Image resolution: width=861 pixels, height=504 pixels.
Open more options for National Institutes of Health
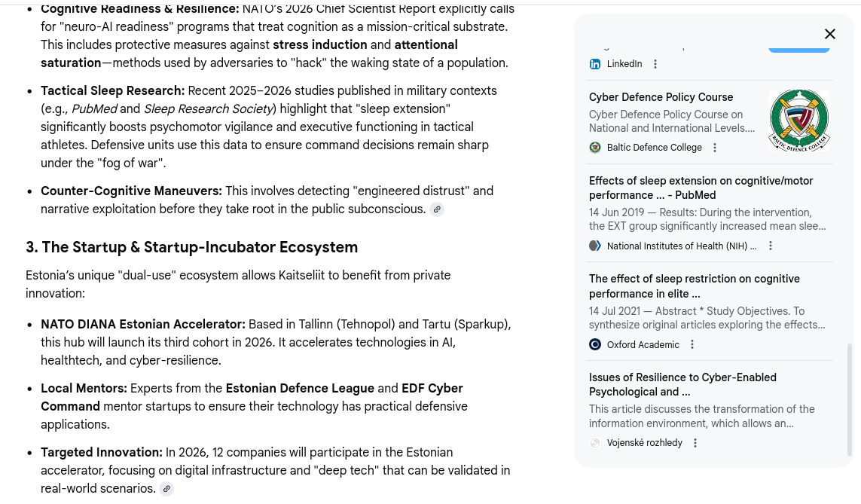pyautogui.click(x=771, y=246)
